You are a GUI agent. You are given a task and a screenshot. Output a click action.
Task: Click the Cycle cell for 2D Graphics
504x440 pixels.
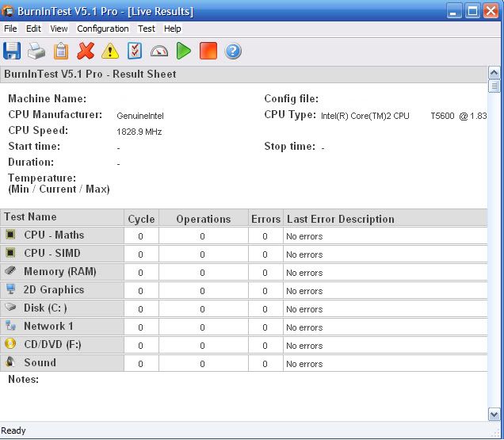[141, 291]
